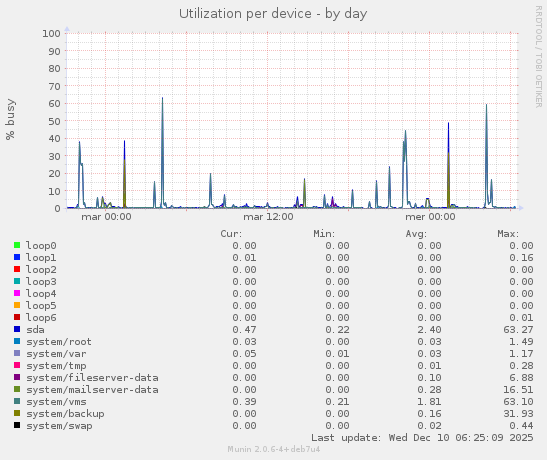This screenshot has width=547, height=460.
Task: Click the 'Cur:' column header
Action: tap(231, 234)
